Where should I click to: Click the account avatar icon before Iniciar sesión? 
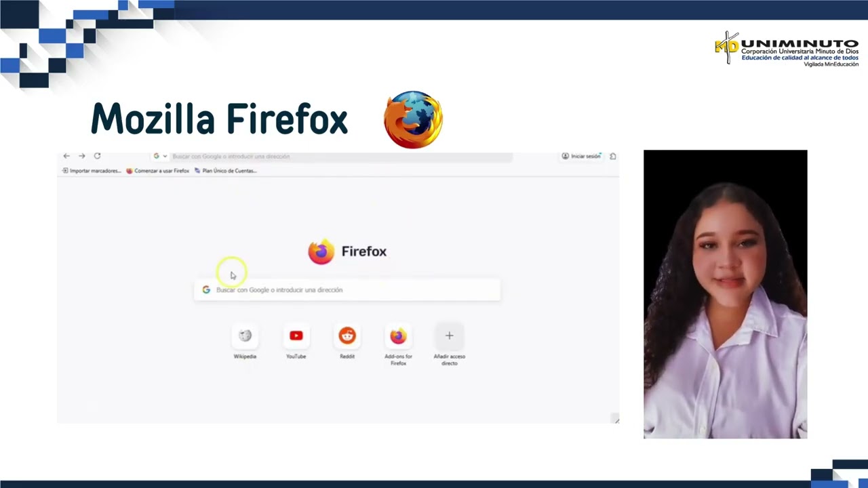[566, 157]
